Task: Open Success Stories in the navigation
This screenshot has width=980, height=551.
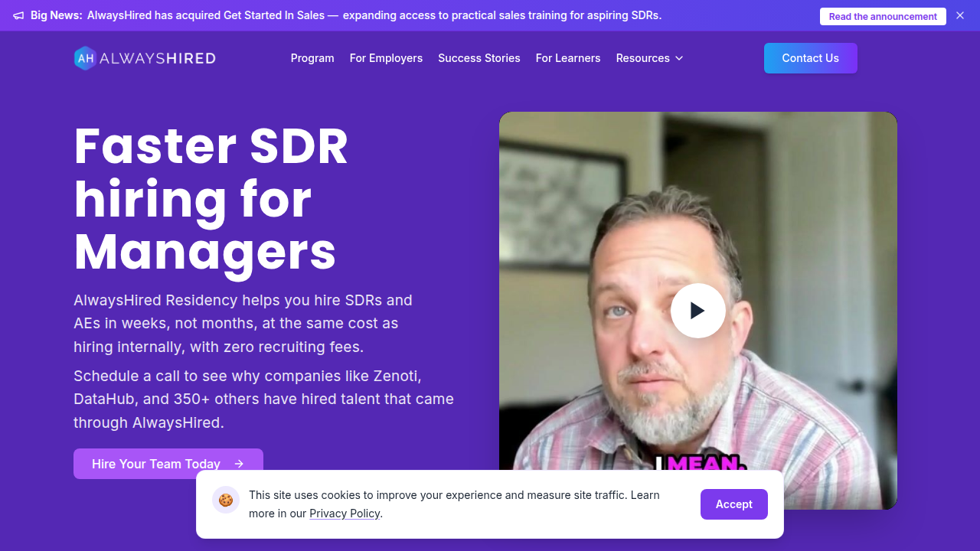Action: tap(479, 58)
